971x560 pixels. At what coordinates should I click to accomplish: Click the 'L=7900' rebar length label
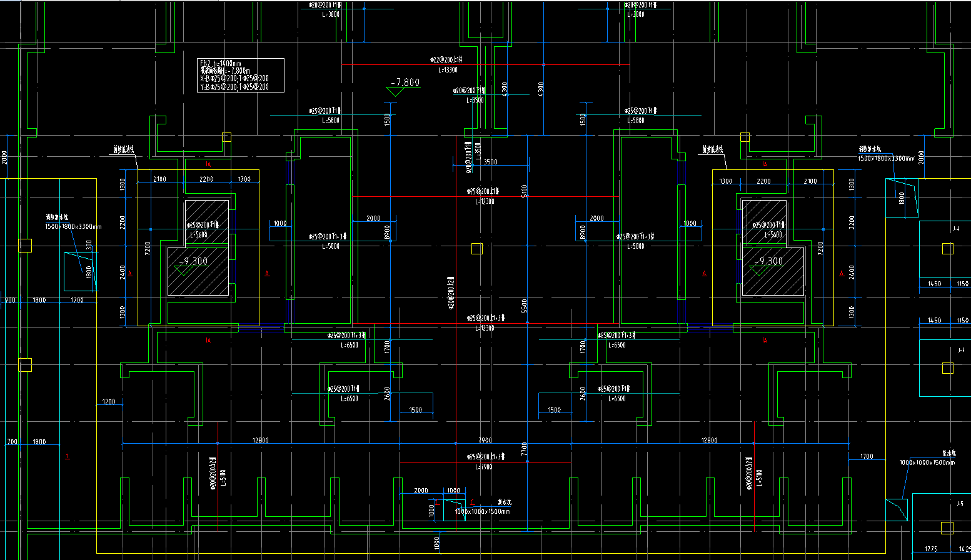coord(484,467)
